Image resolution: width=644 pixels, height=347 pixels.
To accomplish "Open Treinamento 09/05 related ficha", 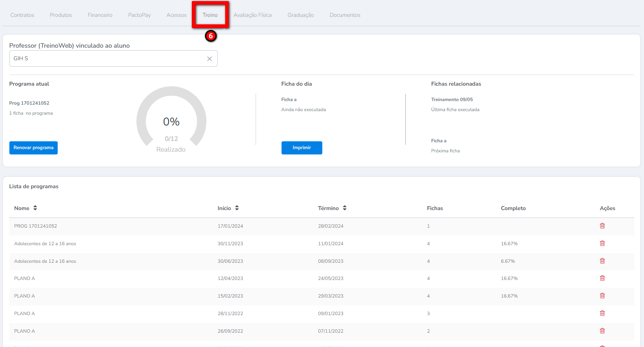I will tap(452, 100).
